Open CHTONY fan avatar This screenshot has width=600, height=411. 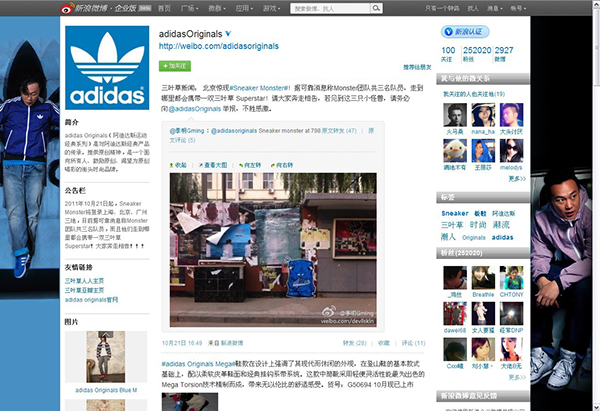tap(512, 278)
